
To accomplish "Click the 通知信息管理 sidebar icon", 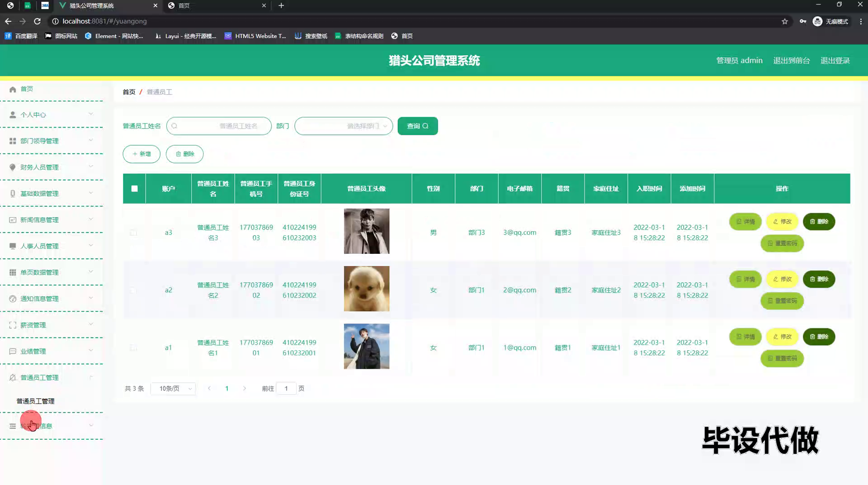I will [x=13, y=299].
